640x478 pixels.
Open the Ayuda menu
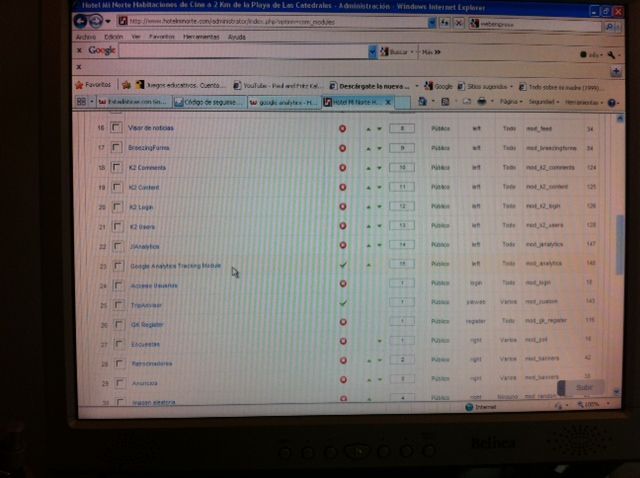tap(237, 37)
